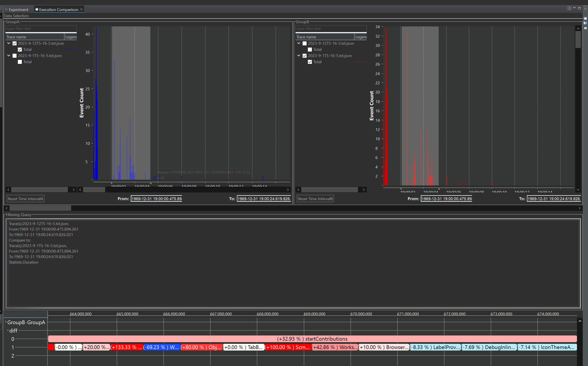The width and height of the screenshot is (588, 366).
Task: Check Total under 2023-9-1T5-16-5 in GroupA
Action: [20, 62]
